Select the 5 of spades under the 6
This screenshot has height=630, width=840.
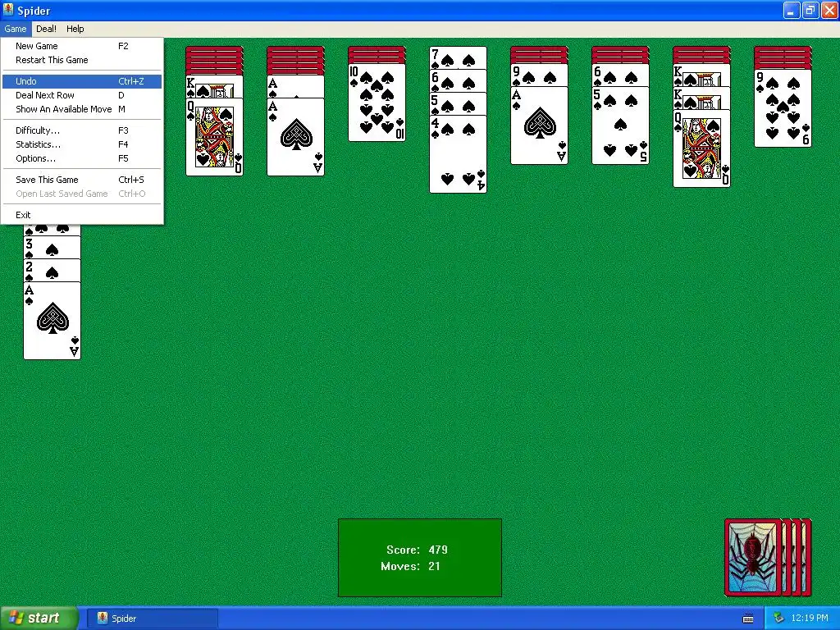[x=620, y=126]
